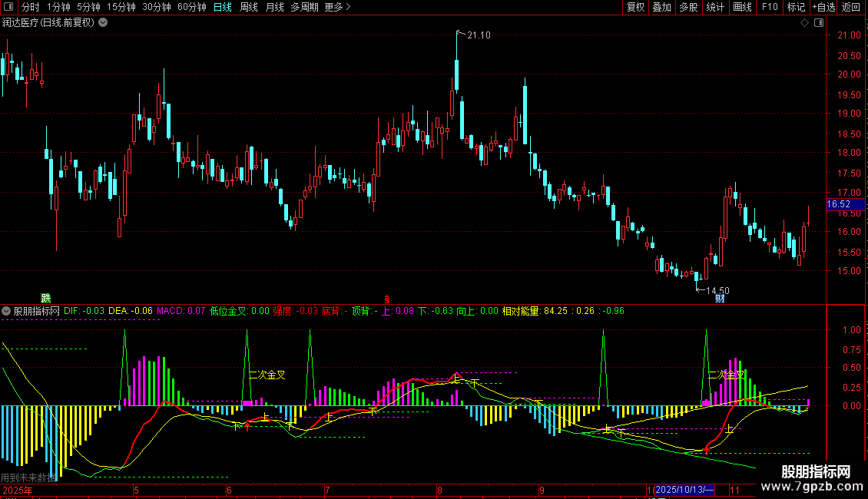Click the 16.52 current price tag
The image size is (868, 499).
838,204
